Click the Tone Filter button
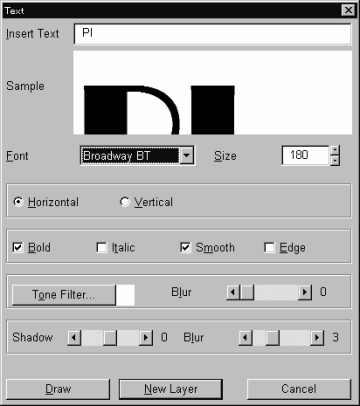 click(64, 295)
